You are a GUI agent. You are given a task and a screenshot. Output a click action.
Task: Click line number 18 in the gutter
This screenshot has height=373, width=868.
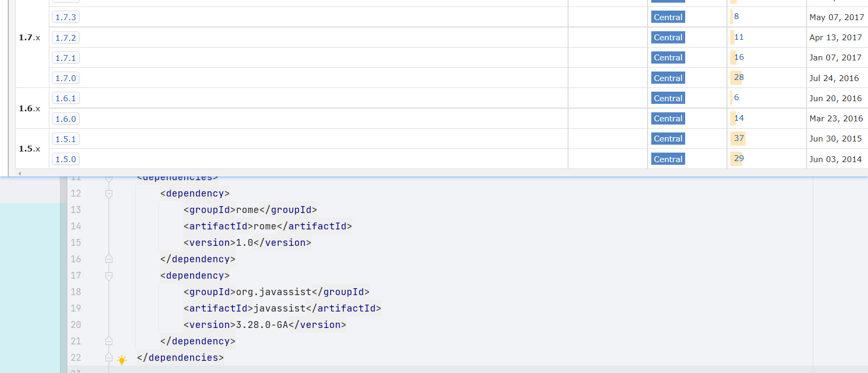click(76, 292)
